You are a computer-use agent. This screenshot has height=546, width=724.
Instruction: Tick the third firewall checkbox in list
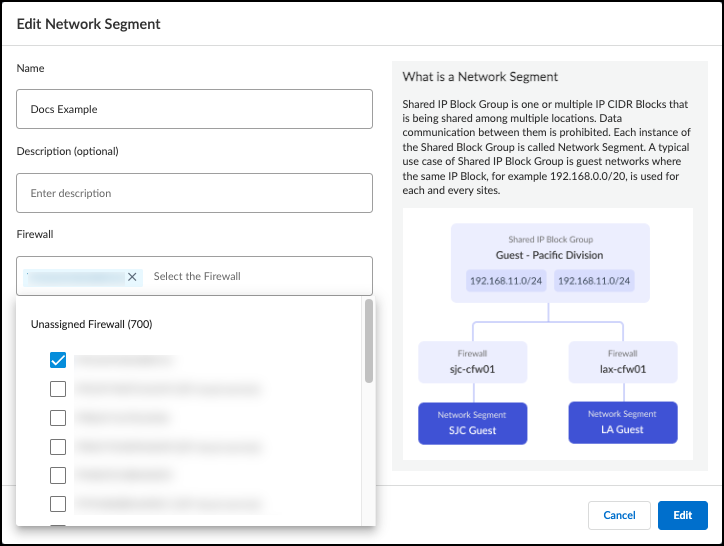tap(58, 418)
